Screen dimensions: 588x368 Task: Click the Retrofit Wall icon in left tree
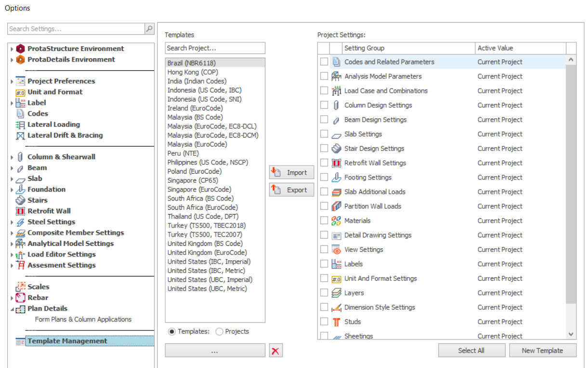click(20, 211)
